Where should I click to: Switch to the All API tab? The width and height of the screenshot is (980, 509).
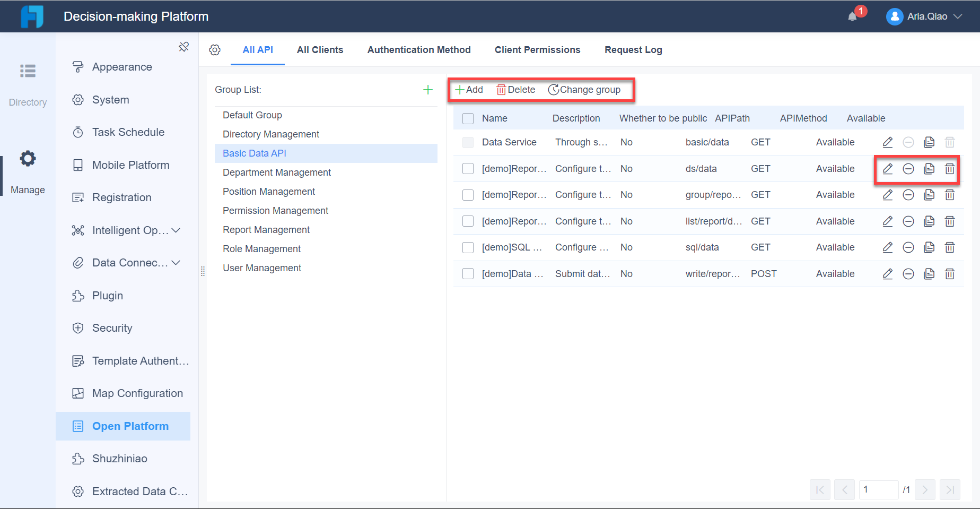click(x=258, y=50)
